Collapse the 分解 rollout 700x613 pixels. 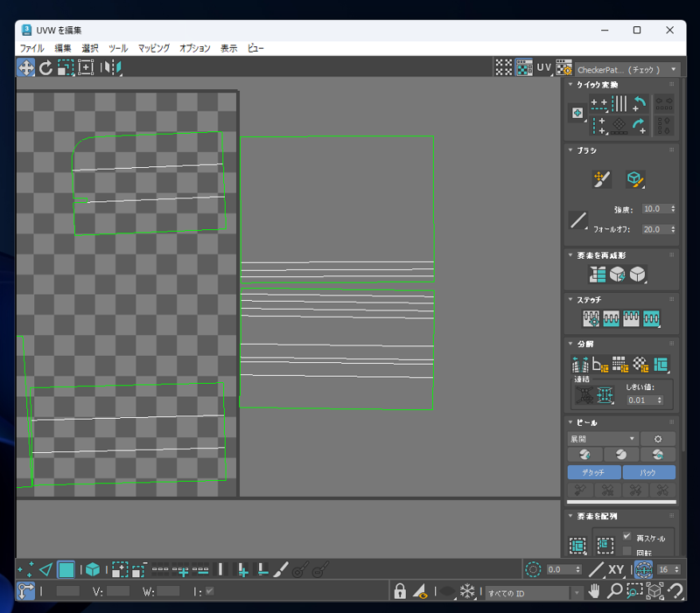[x=570, y=344]
